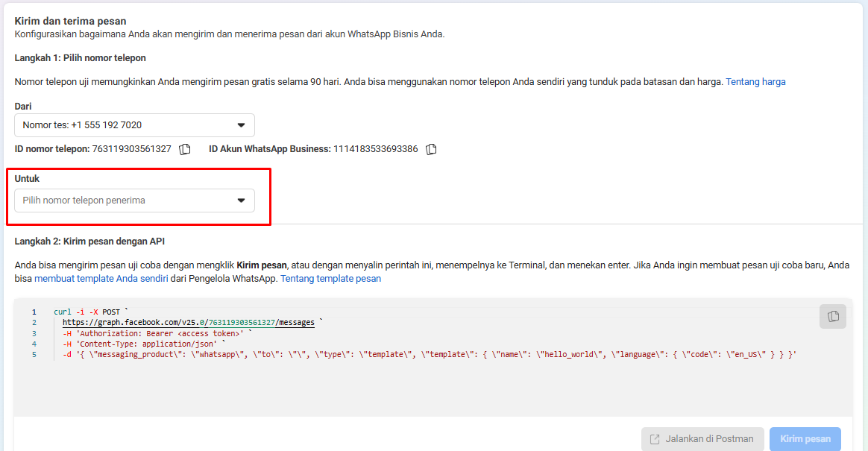The image size is (868, 451).
Task: Click the phone ID 763119303561327 in the URL
Action: click(242, 323)
